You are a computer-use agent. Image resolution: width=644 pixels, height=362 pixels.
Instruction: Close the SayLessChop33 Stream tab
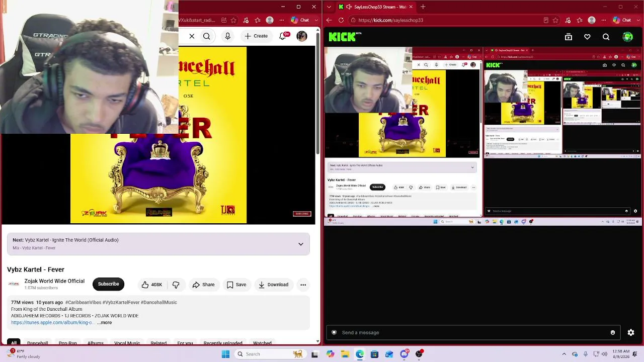pos(411,7)
